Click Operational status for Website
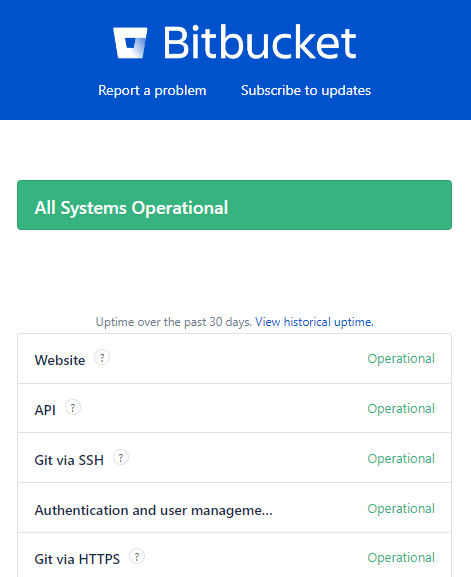This screenshot has height=577, width=471. pyautogui.click(x=401, y=358)
